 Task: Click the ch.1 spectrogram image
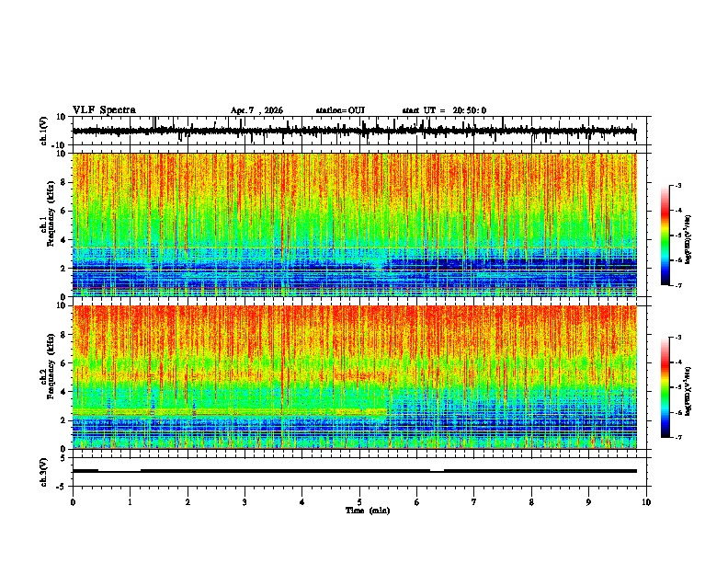tap(354, 224)
